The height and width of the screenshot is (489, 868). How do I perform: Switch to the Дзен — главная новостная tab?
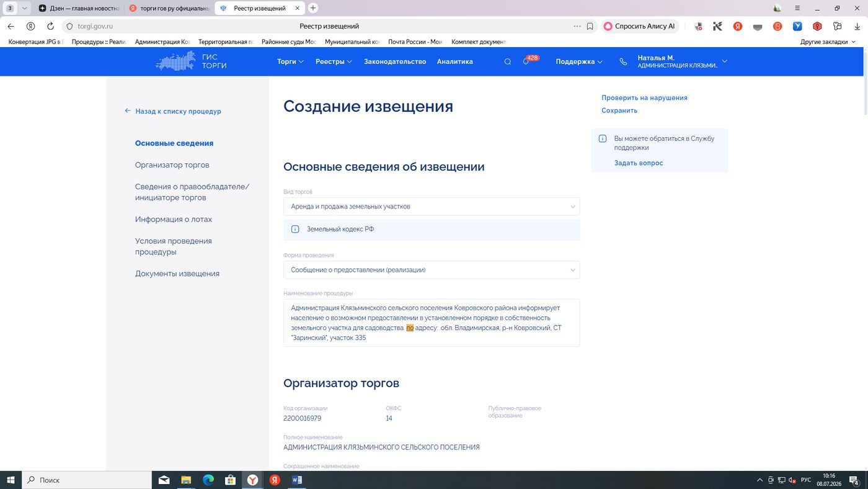tap(79, 9)
